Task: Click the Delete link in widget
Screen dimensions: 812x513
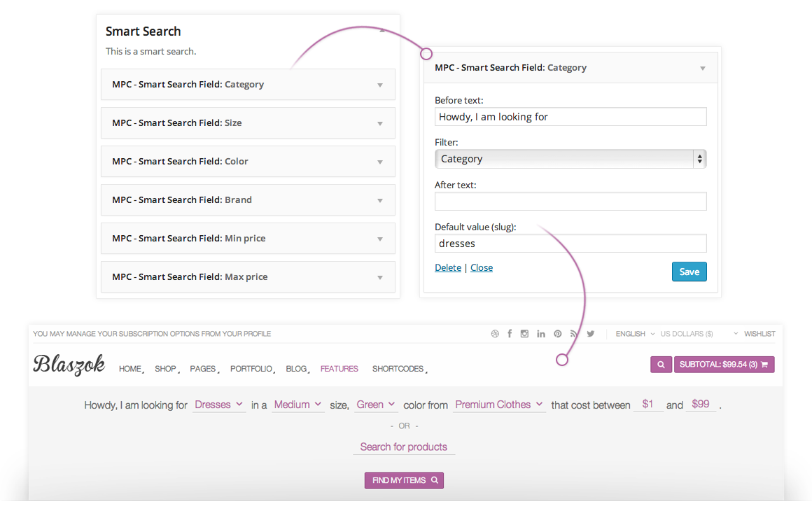Action: point(448,268)
